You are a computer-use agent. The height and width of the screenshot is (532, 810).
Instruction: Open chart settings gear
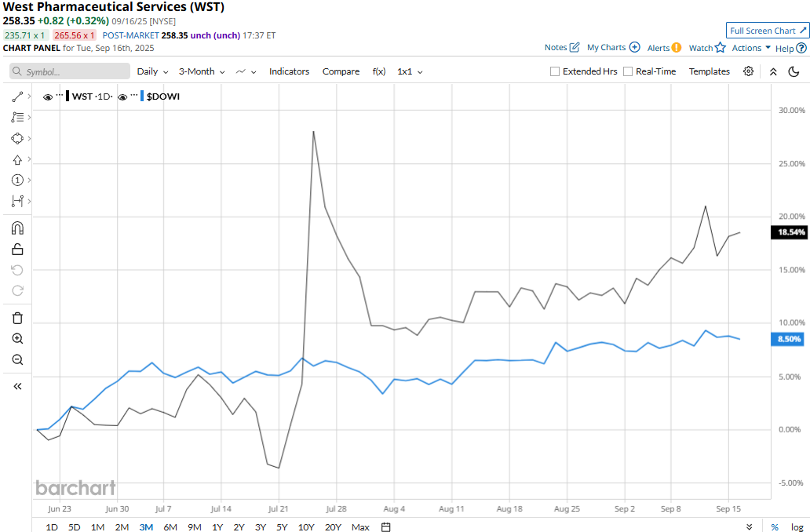748,71
